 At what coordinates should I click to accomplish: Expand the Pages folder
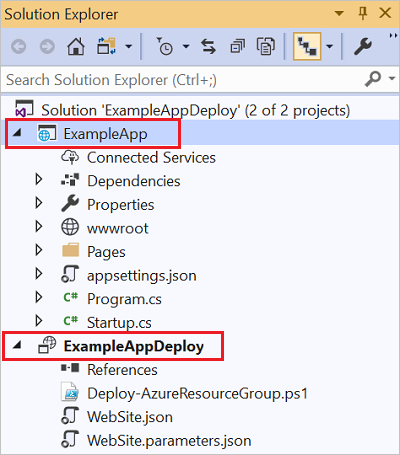click(x=39, y=250)
